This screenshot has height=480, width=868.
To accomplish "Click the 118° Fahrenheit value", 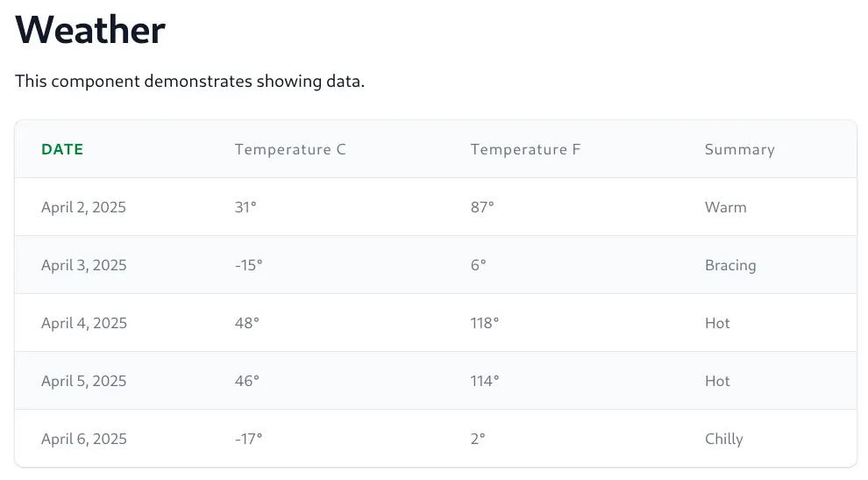I will coord(485,323).
